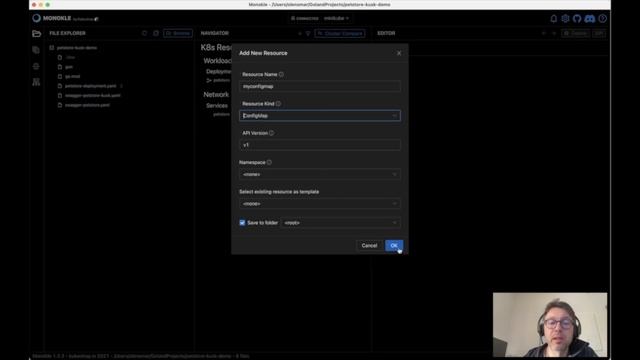Focus the Resource Name input field
Image resolution: width=640 pixels, height=360 pixels.
coord(320,87)
